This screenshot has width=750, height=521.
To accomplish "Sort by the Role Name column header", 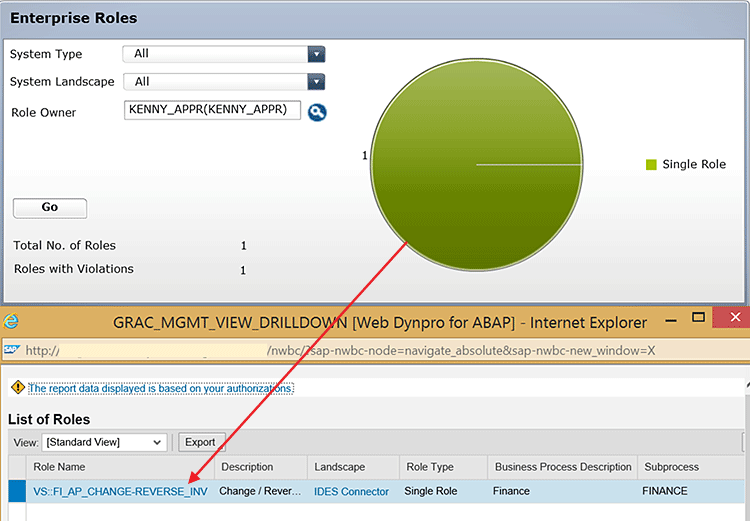I will coord(60,467).
